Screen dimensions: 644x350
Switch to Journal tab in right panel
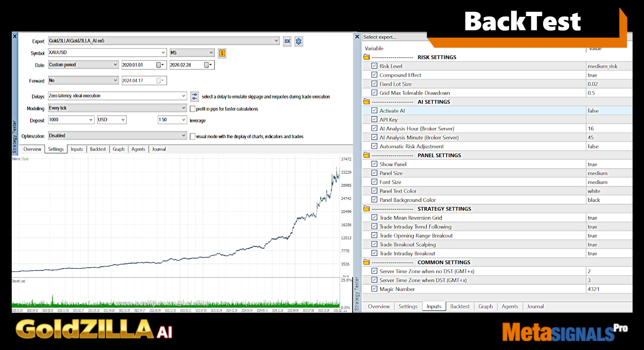click(x=535, y=306)
